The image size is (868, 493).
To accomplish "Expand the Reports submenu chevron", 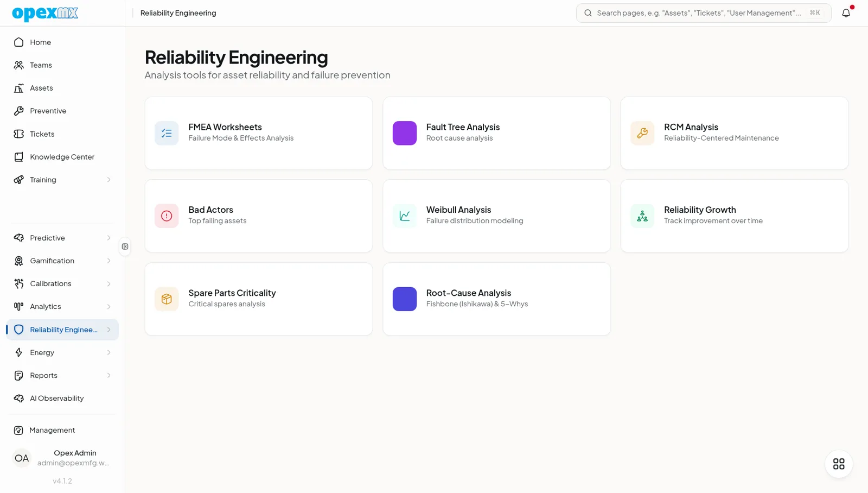I will 108,375.
